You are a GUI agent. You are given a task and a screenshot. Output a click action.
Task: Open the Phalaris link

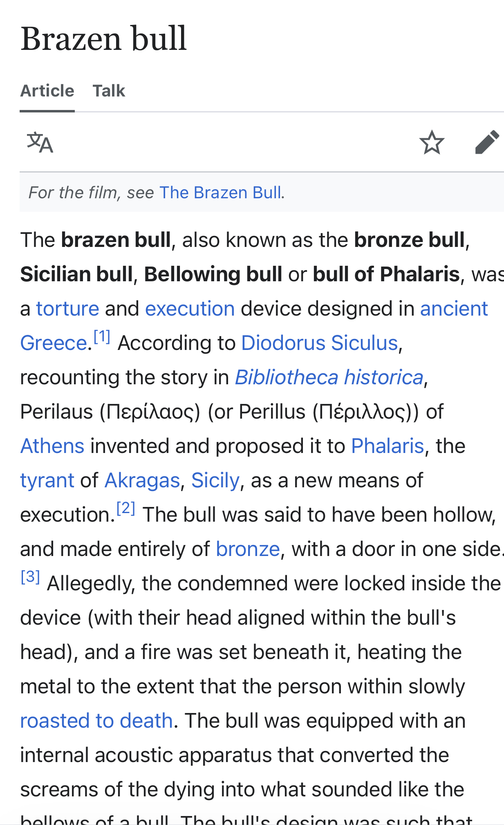tap(388, 446)
